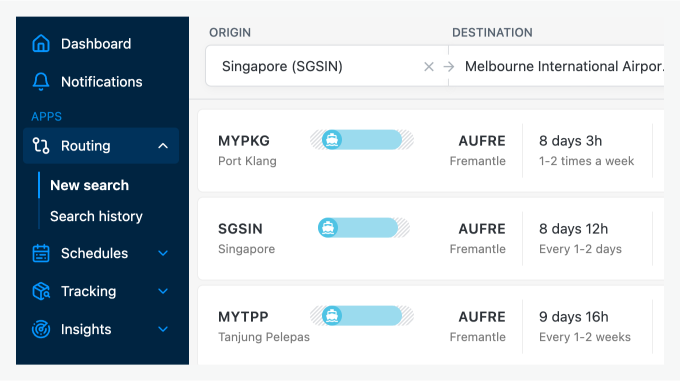Expand the Schedules menu chevron
The image size is (680, 381).
click(x=163, y=253)
